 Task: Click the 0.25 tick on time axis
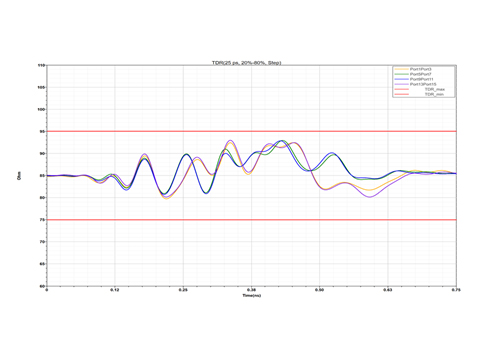(x=183, y=290)
